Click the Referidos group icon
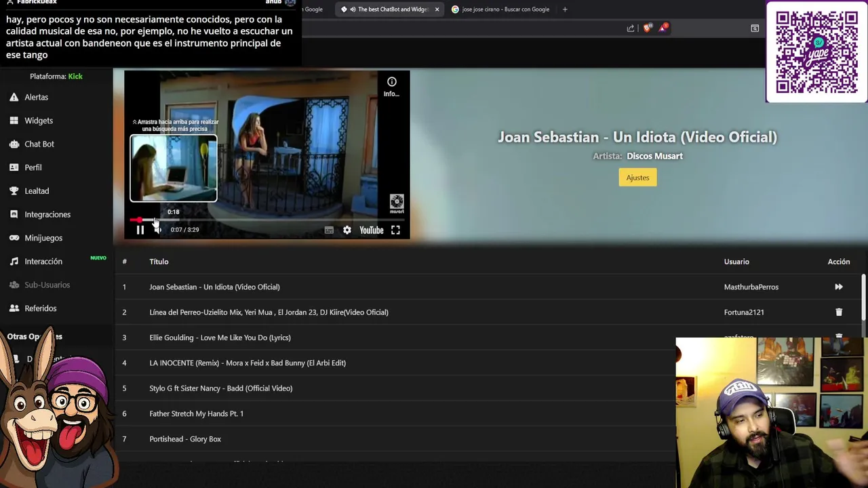The height and width of the screenshot is (488, 868). pos(14,308)
